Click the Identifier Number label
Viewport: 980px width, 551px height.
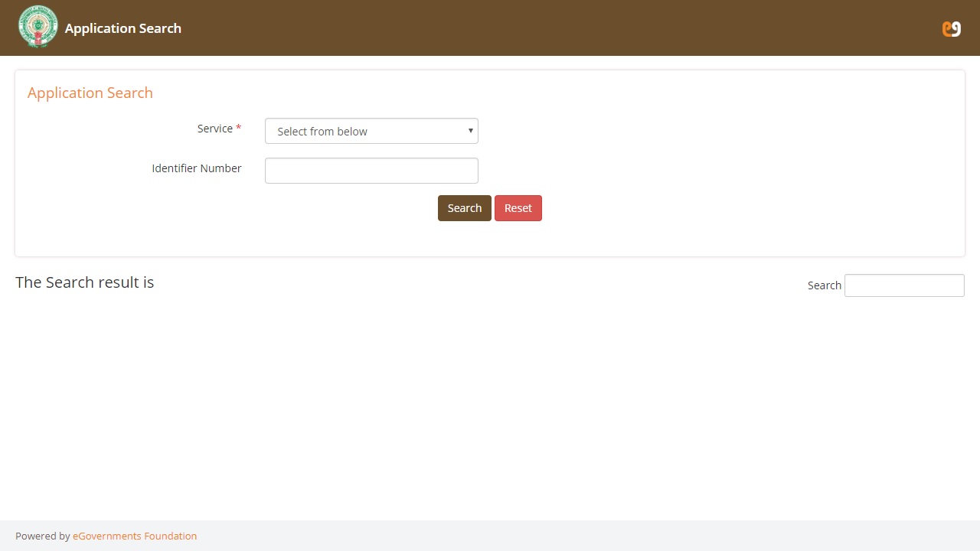coord(197,168)
